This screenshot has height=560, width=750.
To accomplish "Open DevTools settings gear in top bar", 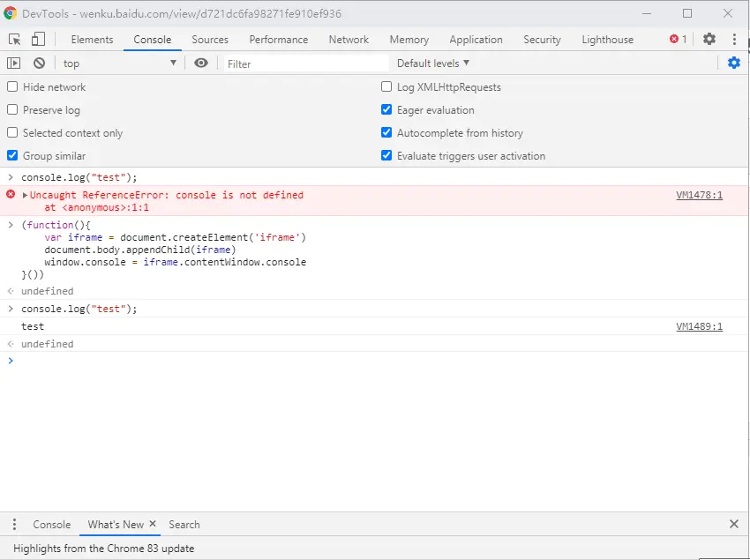I will (709, 39).
